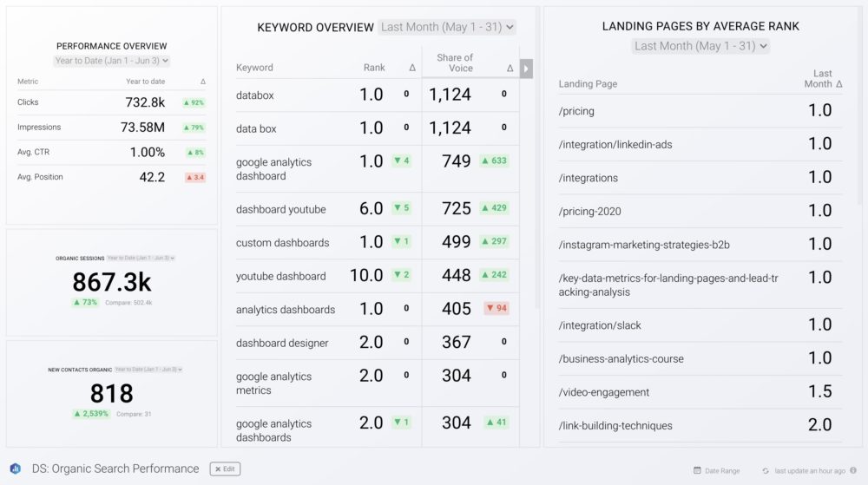This screenshot has width=868, height=485.
Task: Click the delta icon in Landing Pages header
Action: pos(839,84)
